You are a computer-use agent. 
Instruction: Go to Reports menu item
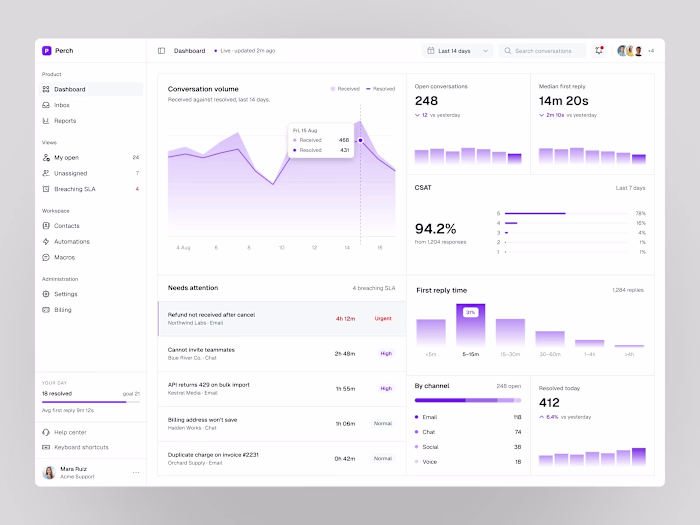92,121
